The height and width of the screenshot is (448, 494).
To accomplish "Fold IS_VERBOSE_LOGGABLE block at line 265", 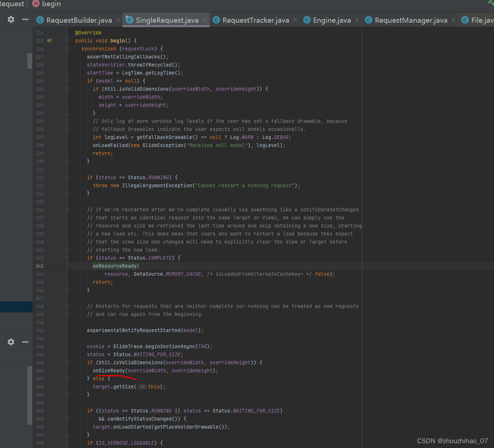I will (67, 443).
